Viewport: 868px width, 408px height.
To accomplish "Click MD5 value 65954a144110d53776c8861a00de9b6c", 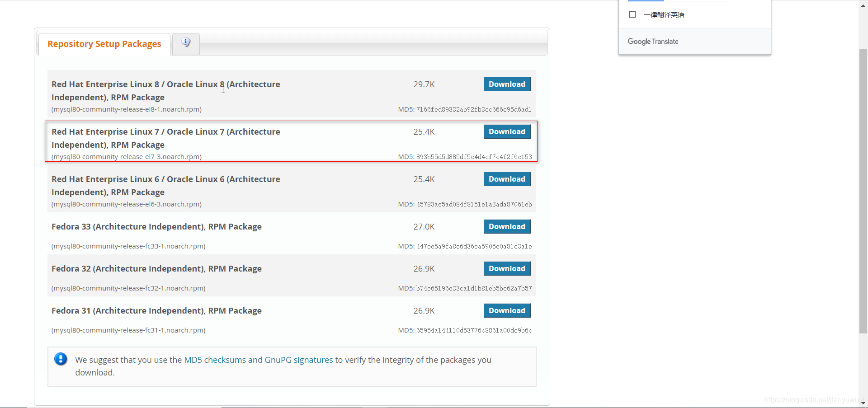I will click(474, 330).
